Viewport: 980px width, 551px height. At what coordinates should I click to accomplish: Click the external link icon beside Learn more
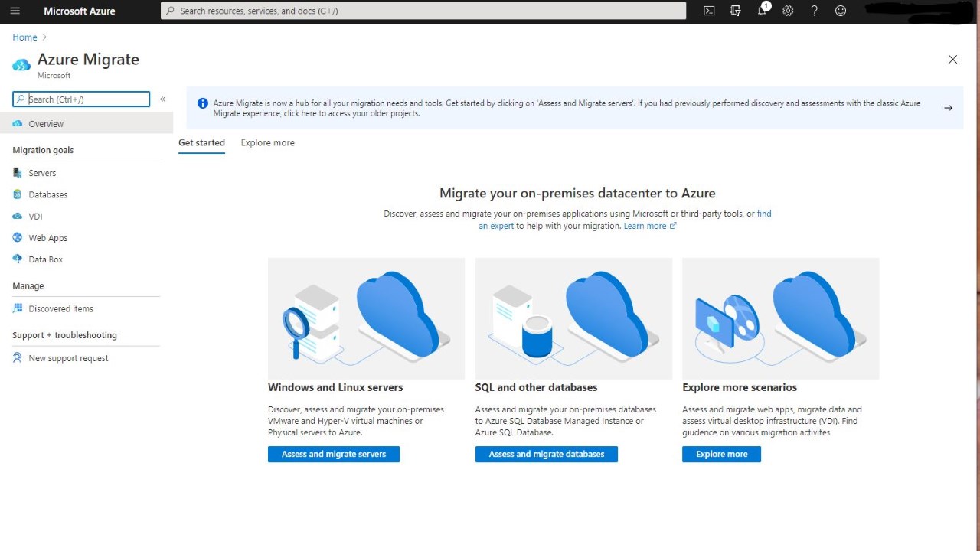tap(673, 226)
